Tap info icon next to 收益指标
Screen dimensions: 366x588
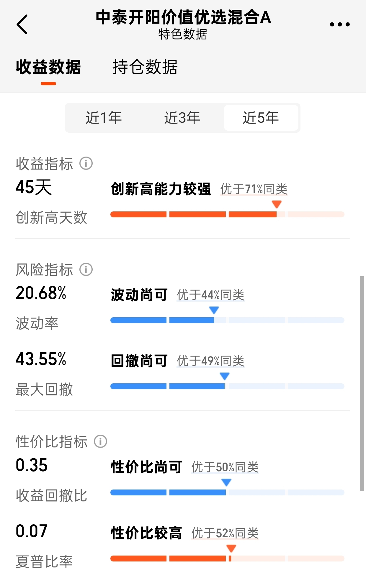[86, 163]
